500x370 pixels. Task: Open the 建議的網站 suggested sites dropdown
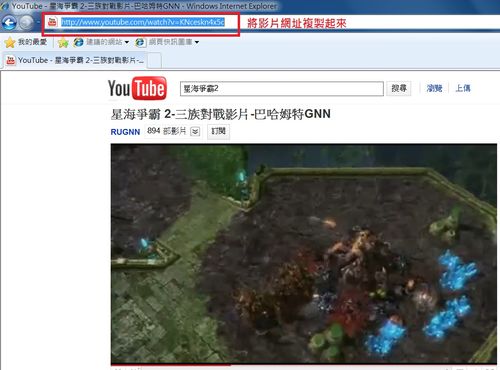tap(101, 42)
